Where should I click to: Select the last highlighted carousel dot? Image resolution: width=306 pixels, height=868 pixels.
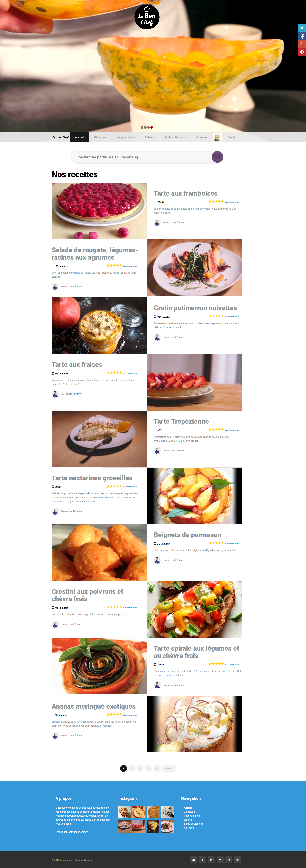tap(152, 127)
